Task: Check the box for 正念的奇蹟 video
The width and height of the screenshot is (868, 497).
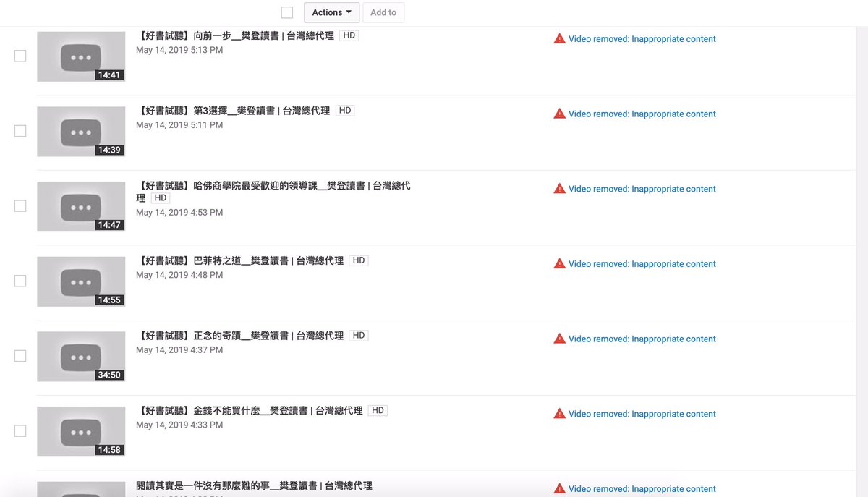Action: 20,356
